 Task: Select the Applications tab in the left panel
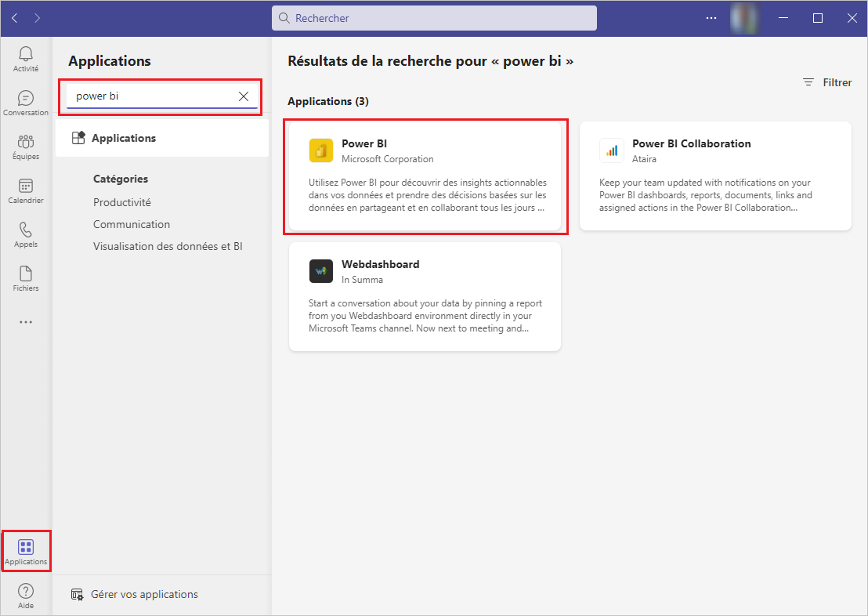click(x=162, y=138)
